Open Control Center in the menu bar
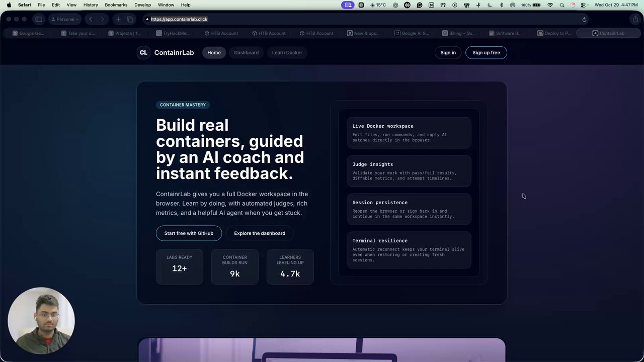The image size is (644, 362). coord(584,5)
